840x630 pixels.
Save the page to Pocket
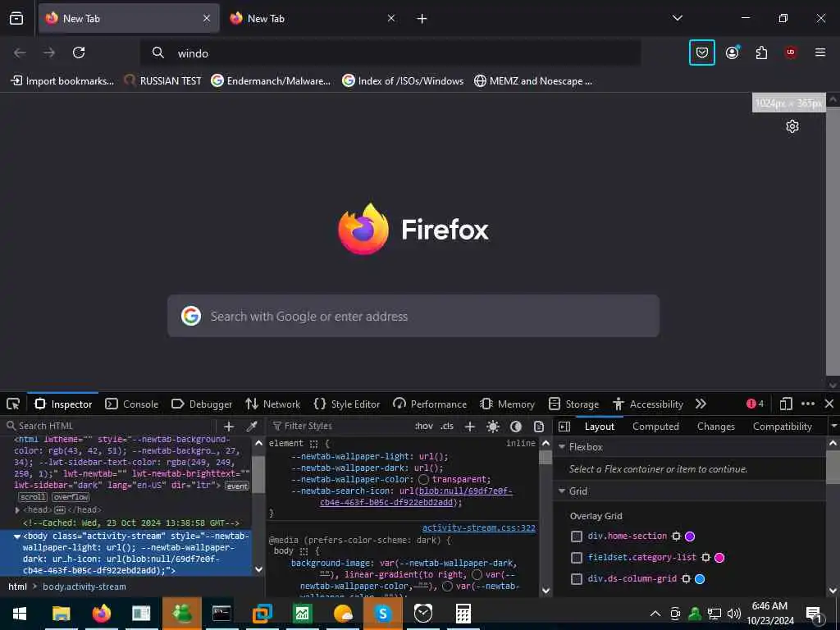[702, 52]
